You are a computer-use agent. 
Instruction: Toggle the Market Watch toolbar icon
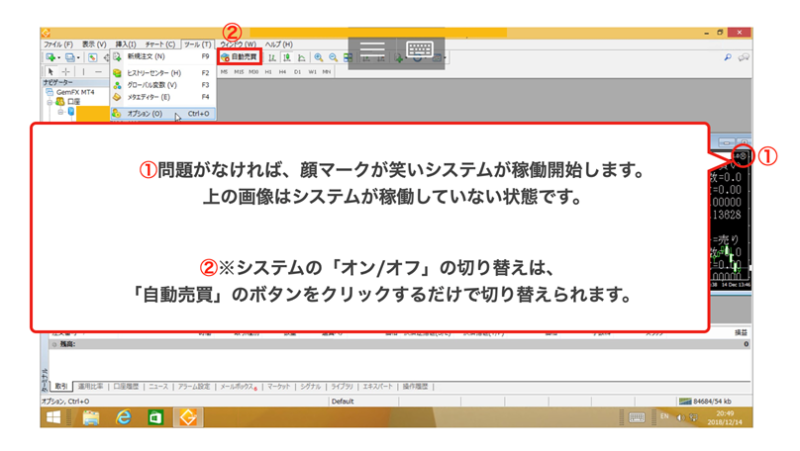coord(92,57)
